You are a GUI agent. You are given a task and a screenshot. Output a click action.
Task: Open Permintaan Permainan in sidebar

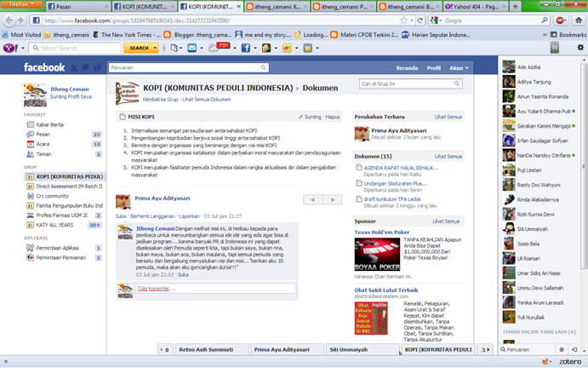(x=60, y=257)
